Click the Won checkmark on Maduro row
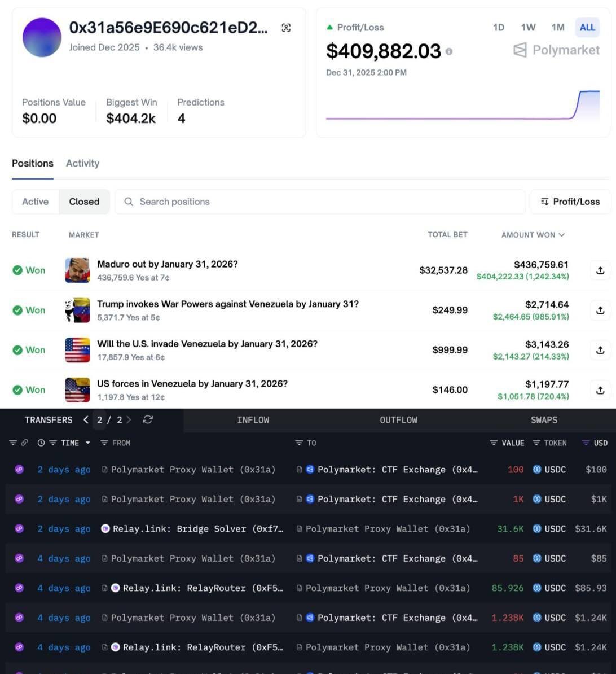Viewport: 616px width, 674px height. [17, 270]
